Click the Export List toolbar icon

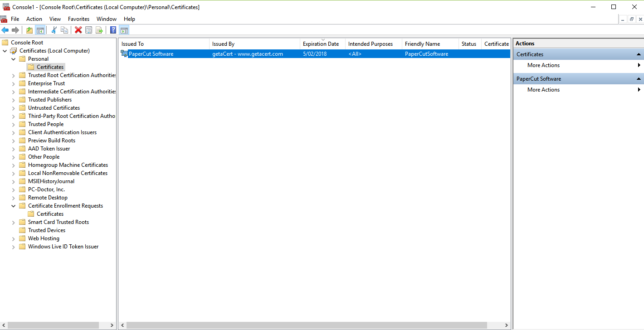point(99,30)
